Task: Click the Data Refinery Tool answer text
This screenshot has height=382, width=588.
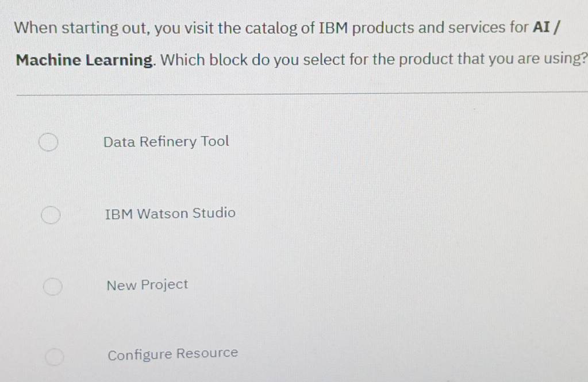Action: coord(166,141)
